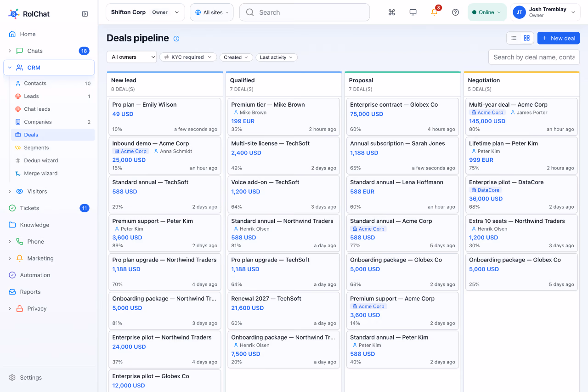Go to Home in sidebar
The image size is (588, 392).
pyautogui.click(x=49, y=34)
